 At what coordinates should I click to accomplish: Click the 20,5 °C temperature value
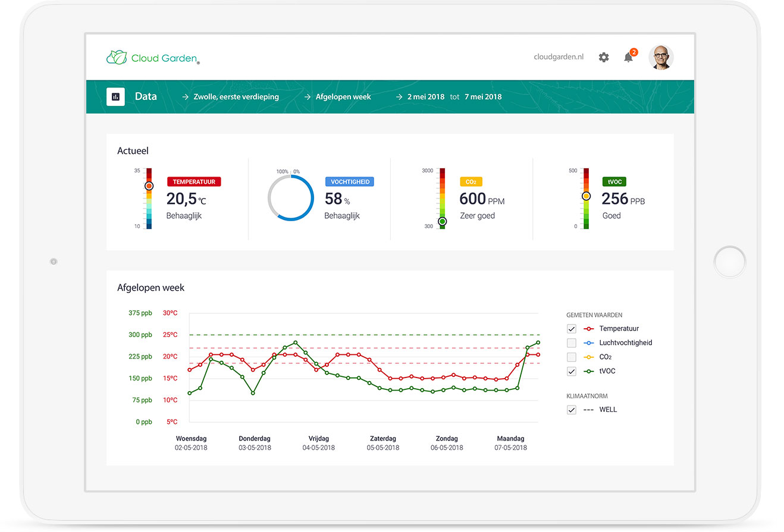coord(186,199)
